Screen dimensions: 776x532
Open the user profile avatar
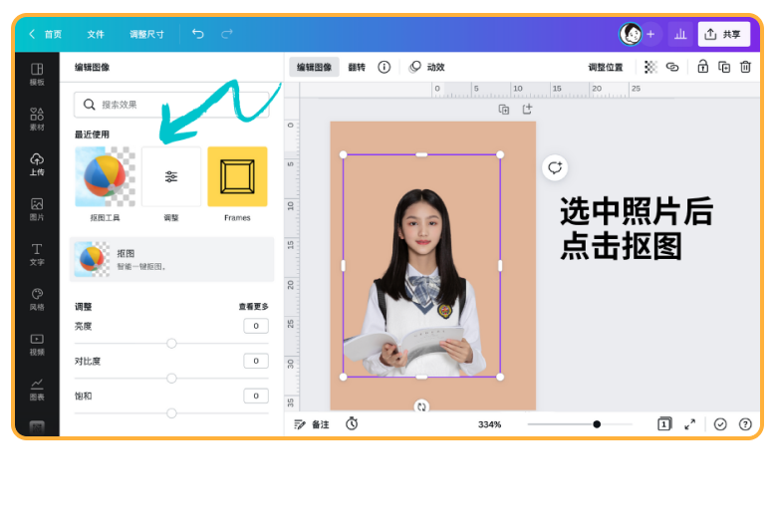tap(631, 34)
